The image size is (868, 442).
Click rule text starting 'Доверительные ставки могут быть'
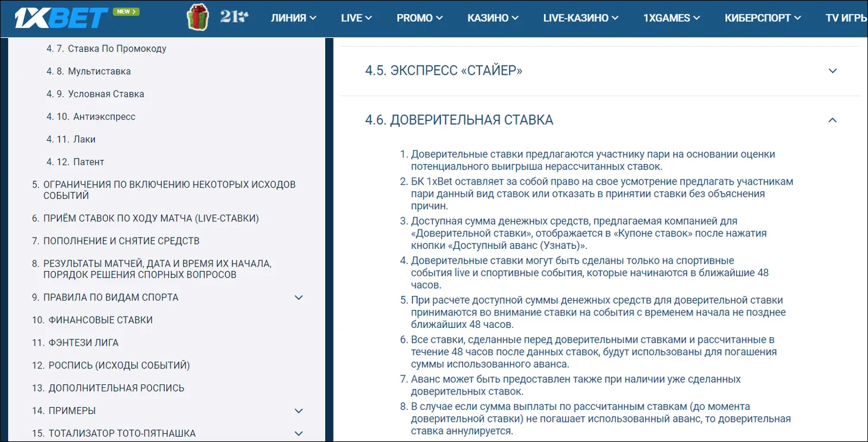pos(590,273)
